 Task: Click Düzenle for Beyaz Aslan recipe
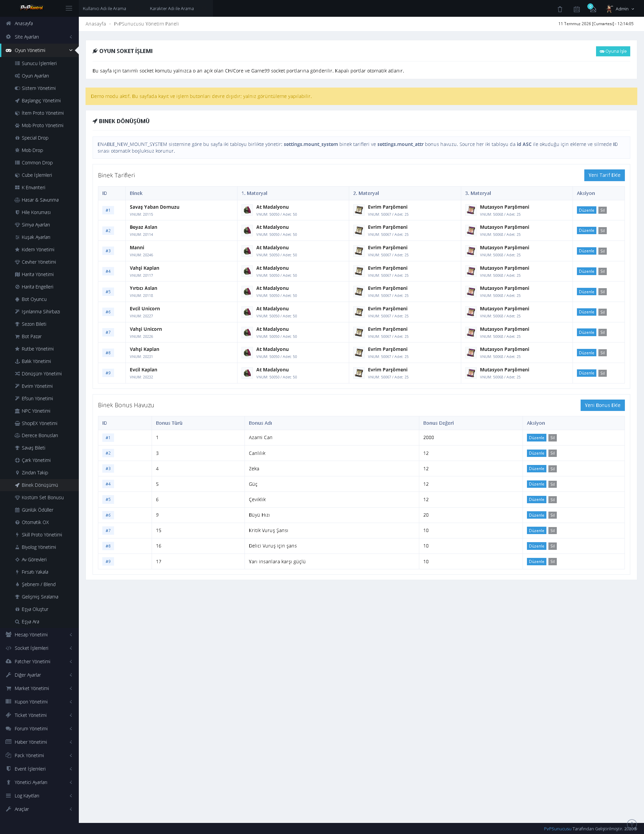[x=586, y=231]
